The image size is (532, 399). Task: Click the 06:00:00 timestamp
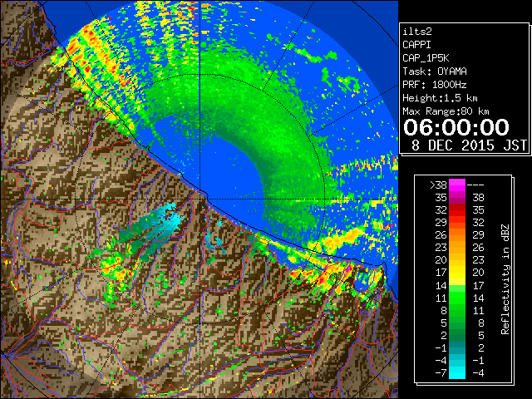(x=456, y=127)
